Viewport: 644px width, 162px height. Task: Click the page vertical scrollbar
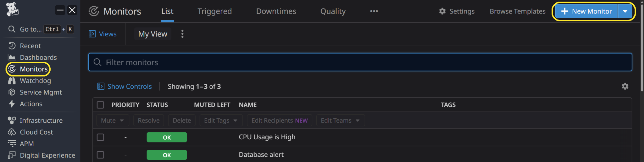click(x=642, y=47)
